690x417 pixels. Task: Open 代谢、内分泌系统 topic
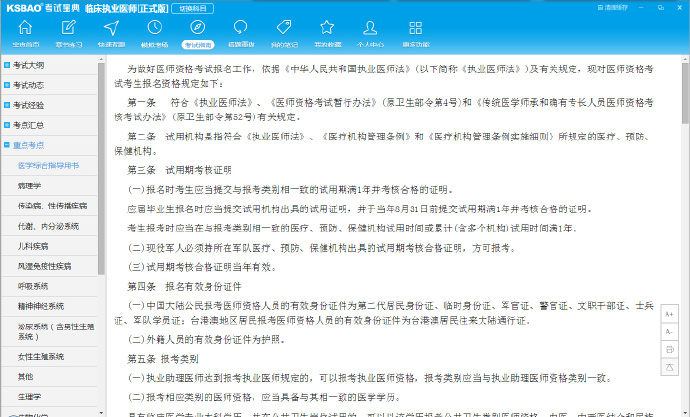point(49,226)
